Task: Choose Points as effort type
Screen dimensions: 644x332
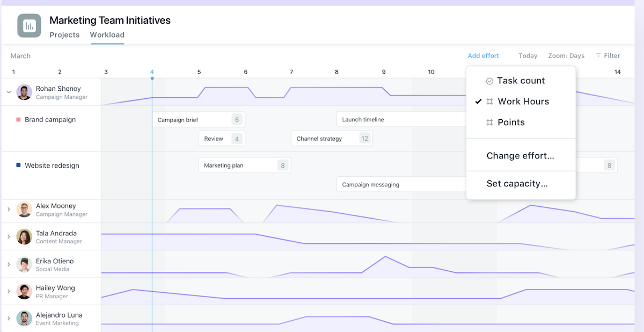Action: click(x=511, y=122)
